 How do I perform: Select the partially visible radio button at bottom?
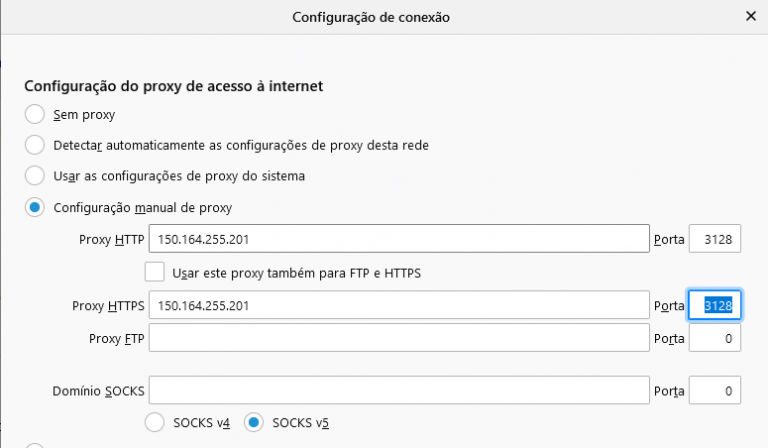point(35,445)
